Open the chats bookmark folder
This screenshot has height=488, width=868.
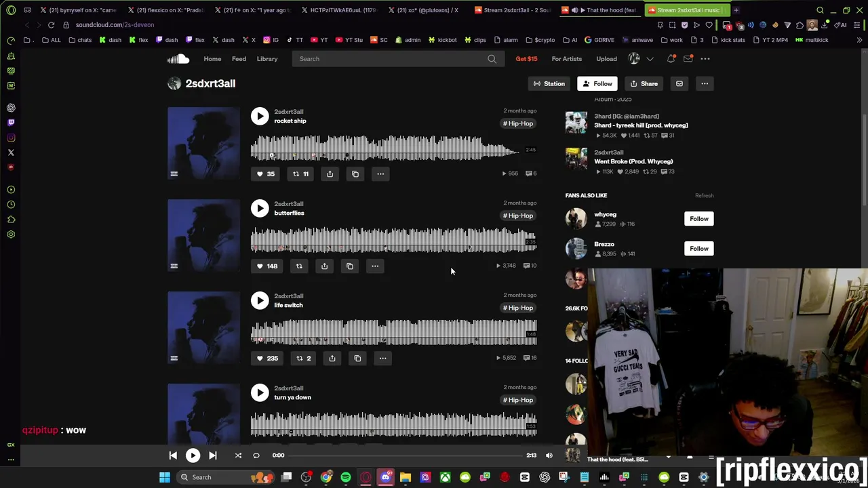point(81,40)
